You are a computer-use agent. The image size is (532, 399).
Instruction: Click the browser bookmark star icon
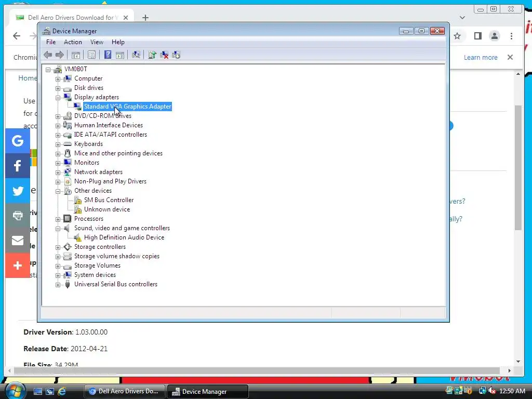457,36
